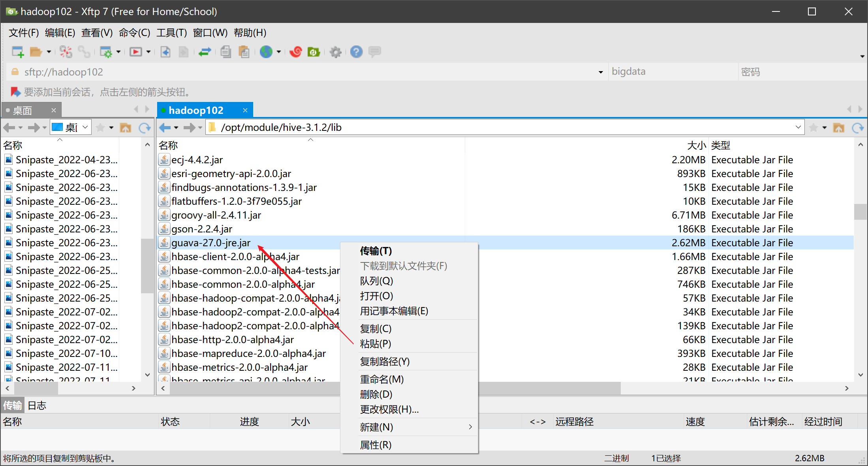Open help using the question mark icon
This screenshot has width=868, height=466.
pyautogui.click(x=356, y=52)
